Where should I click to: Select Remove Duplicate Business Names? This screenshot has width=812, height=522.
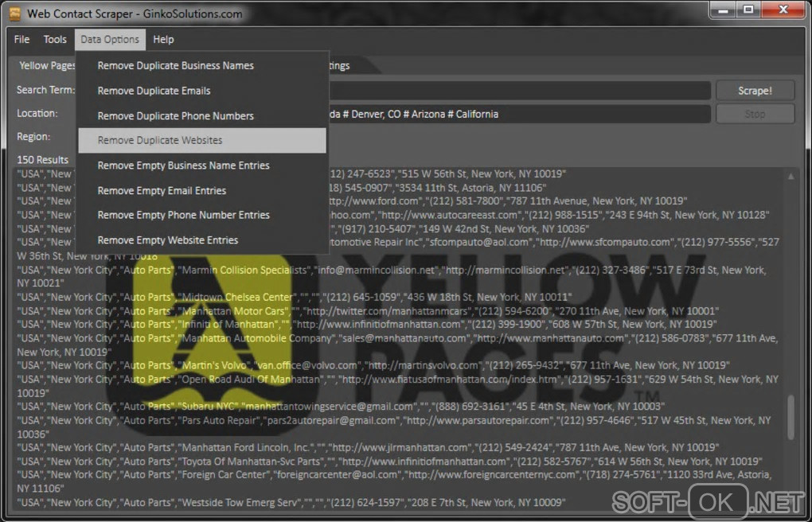[202, 66]
